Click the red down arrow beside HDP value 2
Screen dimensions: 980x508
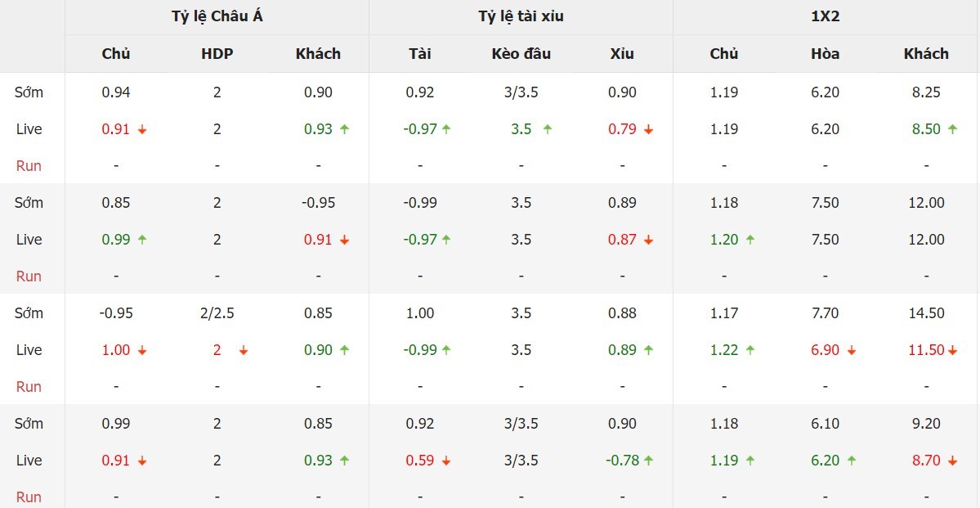pos(243,351)
